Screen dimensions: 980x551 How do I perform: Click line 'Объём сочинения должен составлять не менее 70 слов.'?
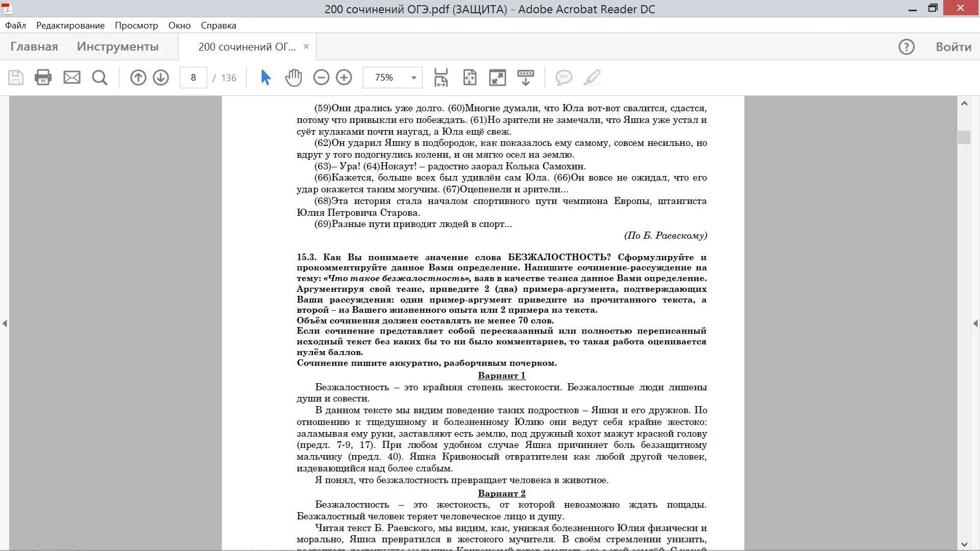tap(425, 321)
